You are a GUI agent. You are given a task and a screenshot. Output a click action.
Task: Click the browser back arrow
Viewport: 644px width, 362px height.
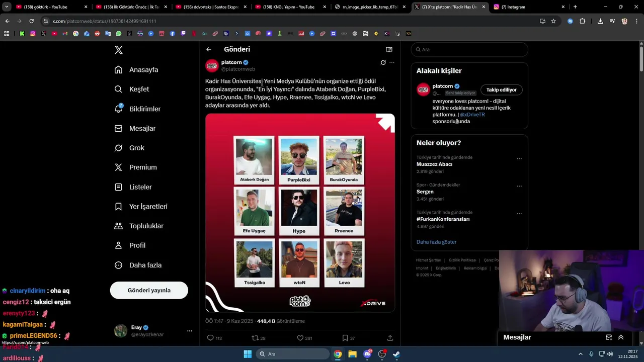(x=7, y=21)
